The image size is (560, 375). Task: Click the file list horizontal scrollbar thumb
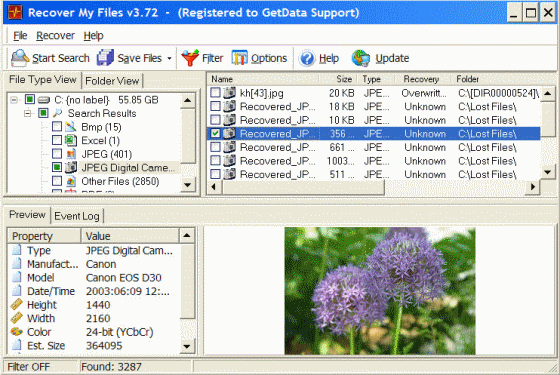(x=304, y=187)
